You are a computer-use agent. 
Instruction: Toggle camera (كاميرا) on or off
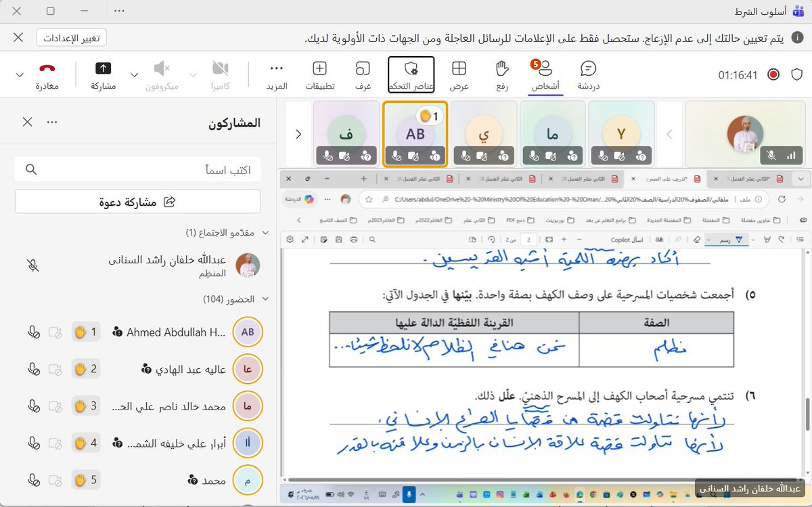coord(221,75)
